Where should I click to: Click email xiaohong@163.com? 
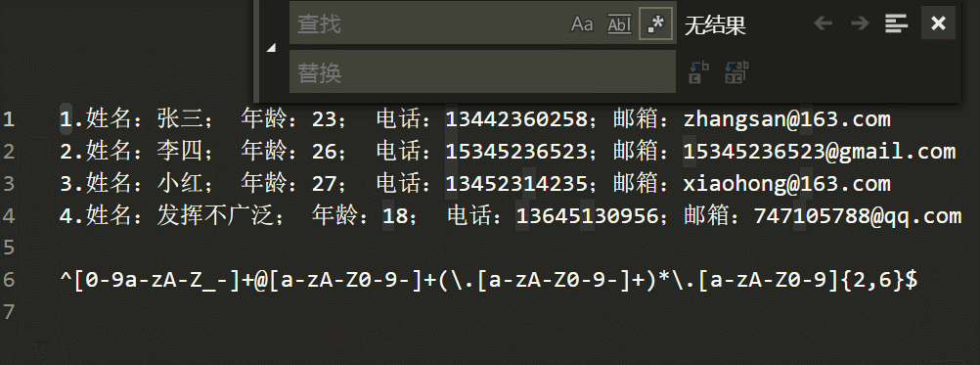787,184
